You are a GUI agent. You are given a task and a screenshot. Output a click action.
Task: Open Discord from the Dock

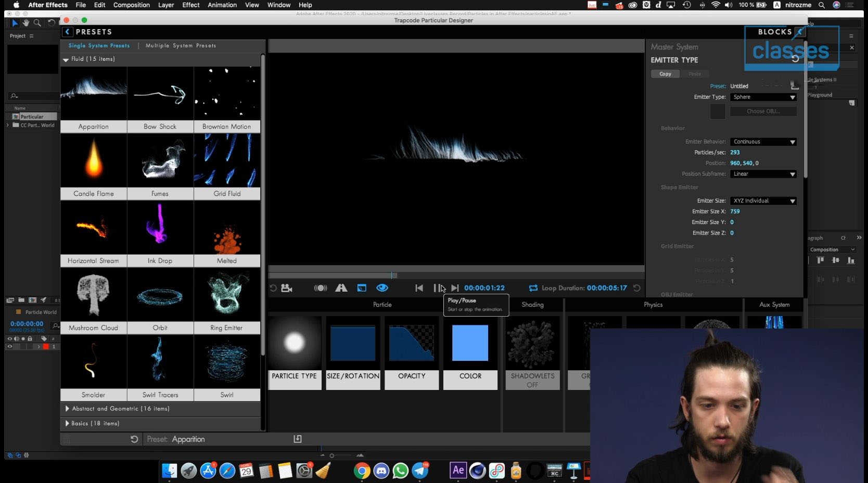click(381, 471)
